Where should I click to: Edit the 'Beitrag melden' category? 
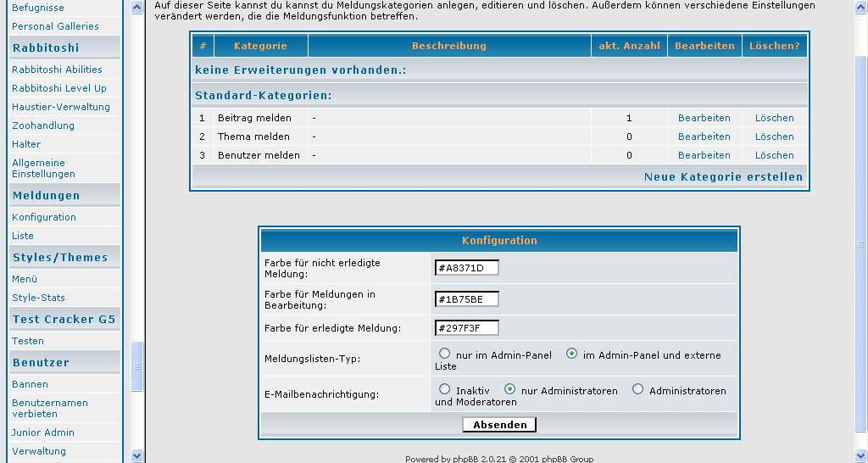point(704,118)
